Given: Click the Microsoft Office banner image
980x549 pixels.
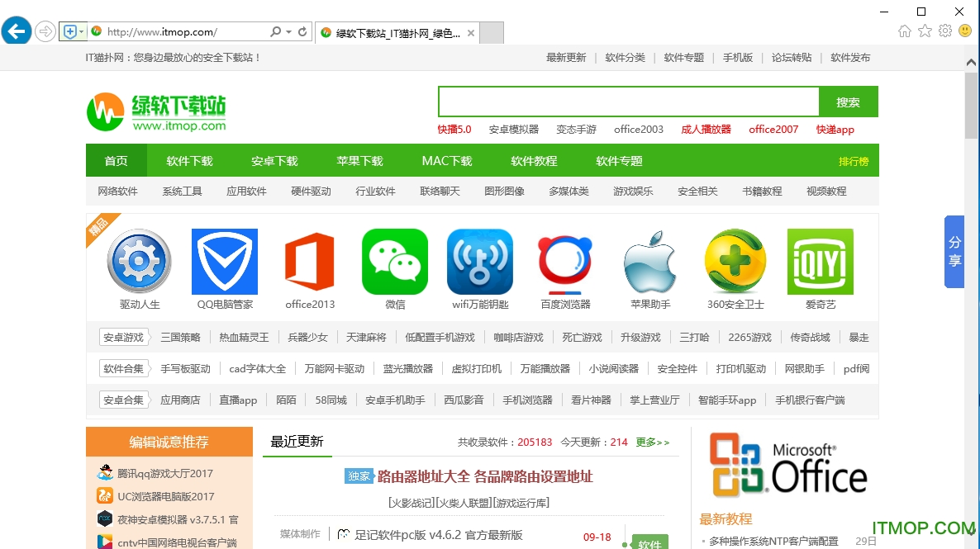Looking at the screenshot, I should [788, 466].
